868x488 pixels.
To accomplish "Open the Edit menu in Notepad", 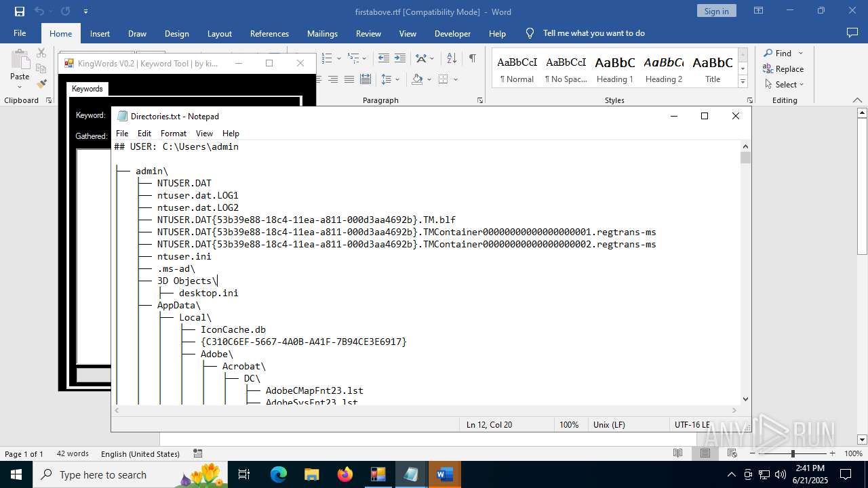I will (144, 134).
